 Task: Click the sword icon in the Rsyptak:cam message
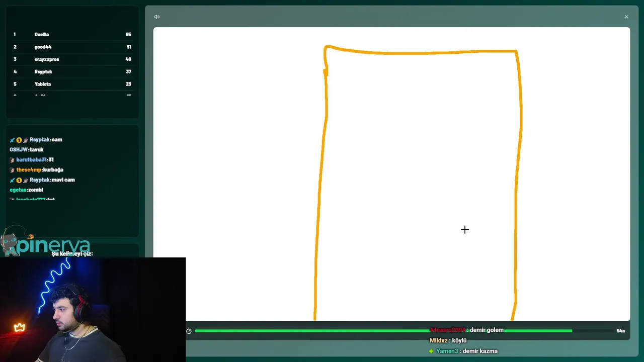coord(12,140)
